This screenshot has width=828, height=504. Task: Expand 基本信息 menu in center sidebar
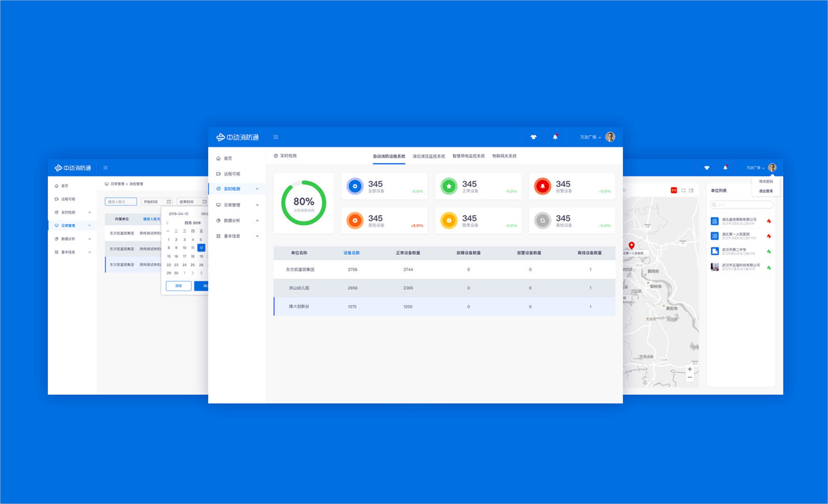257,236
